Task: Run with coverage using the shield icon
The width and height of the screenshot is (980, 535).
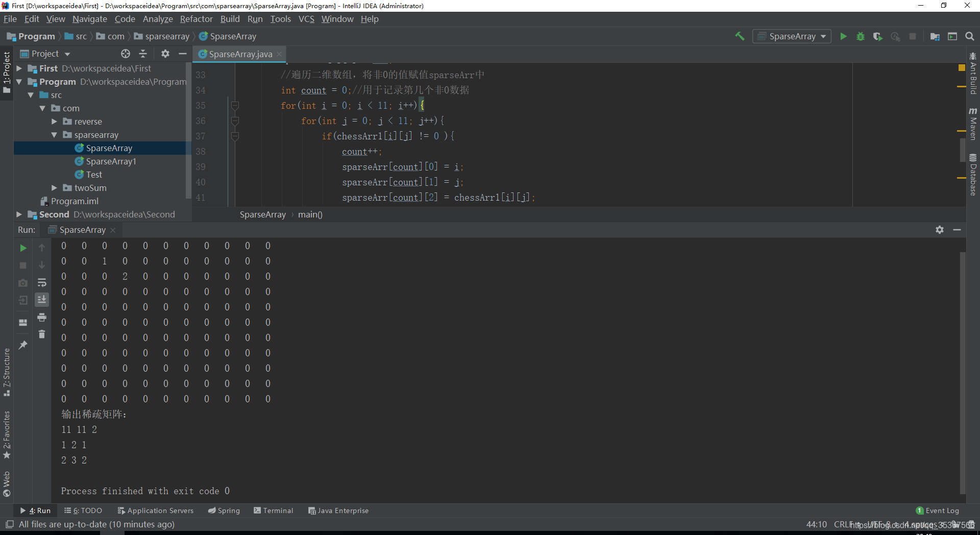Action: click(878, 36)
